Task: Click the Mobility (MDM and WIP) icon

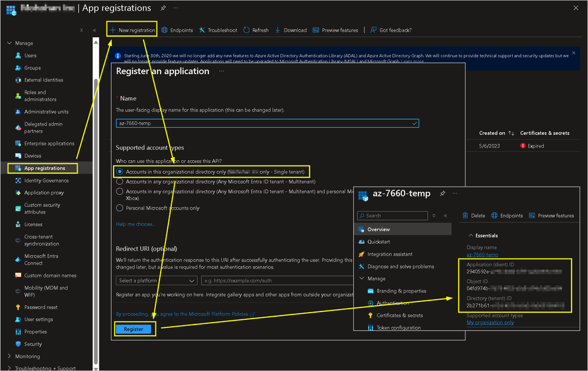Action: click(18, 291)
